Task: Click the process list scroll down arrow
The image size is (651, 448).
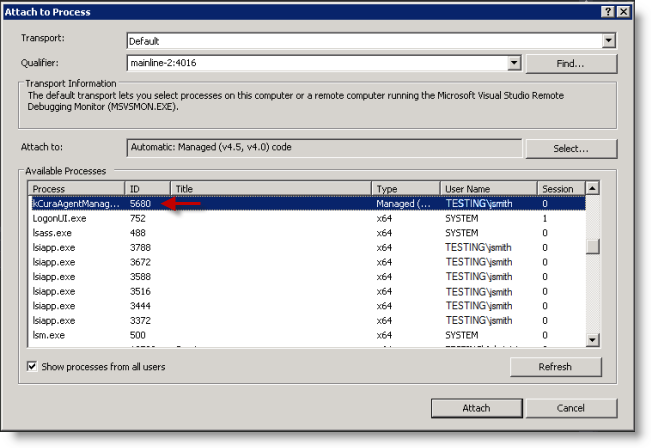Action: point(592,340)
